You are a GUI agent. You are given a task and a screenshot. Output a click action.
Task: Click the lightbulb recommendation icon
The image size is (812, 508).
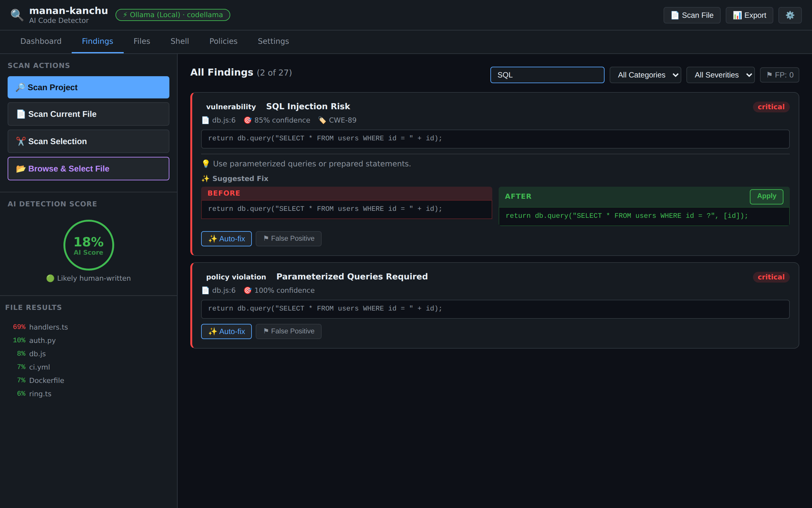point(206,164)
